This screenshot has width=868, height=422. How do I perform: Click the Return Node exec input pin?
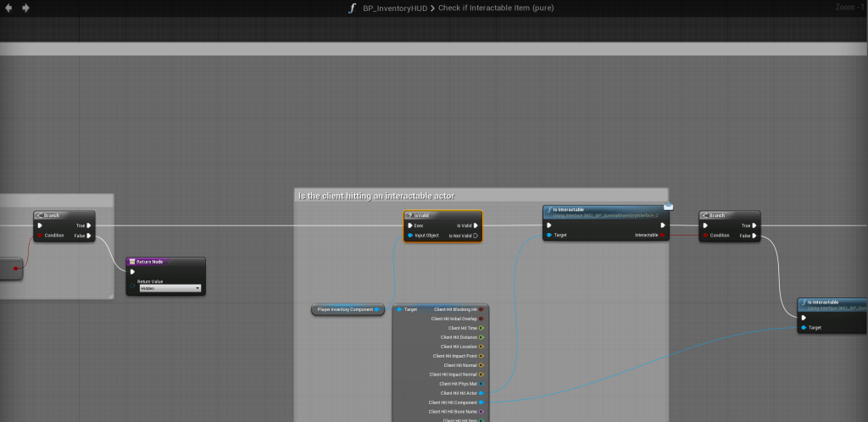pos(132,271)
